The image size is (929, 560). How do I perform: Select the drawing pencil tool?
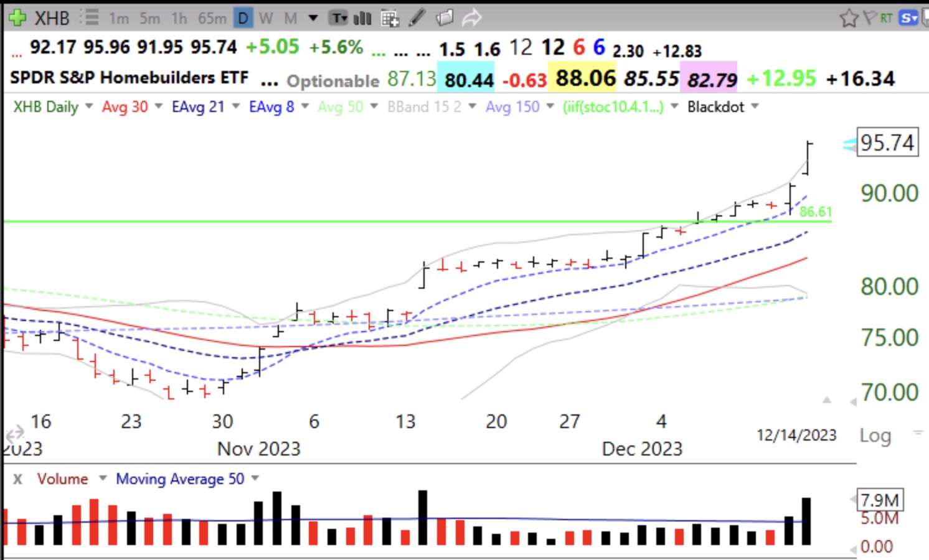[x=416, y=17]
